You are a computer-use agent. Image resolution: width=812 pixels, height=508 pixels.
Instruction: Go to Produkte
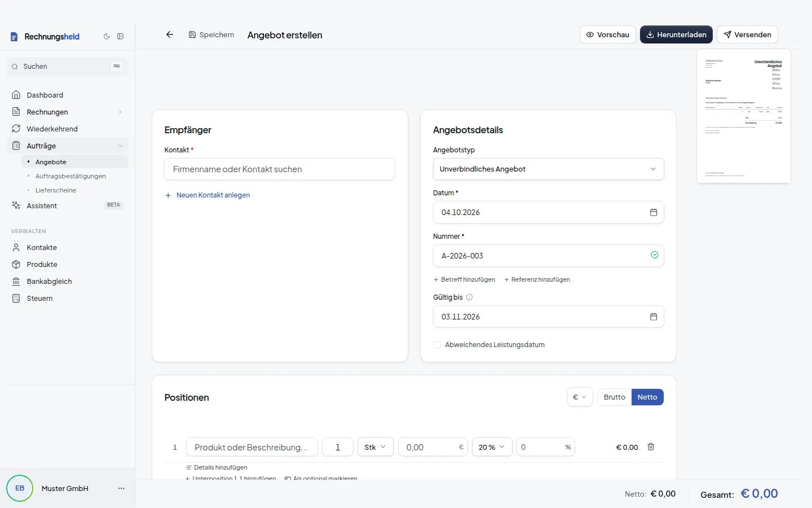(68, 264)
